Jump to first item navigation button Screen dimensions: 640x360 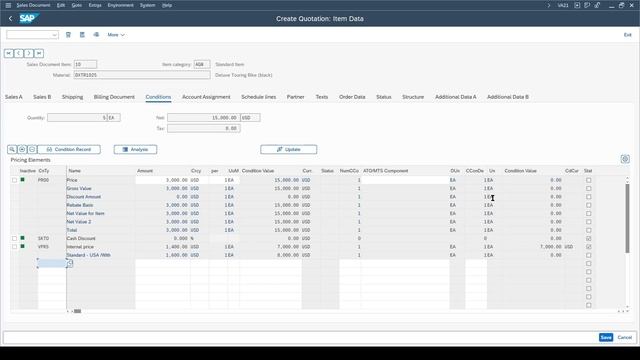pyautogui.click(x=9, y=53)
